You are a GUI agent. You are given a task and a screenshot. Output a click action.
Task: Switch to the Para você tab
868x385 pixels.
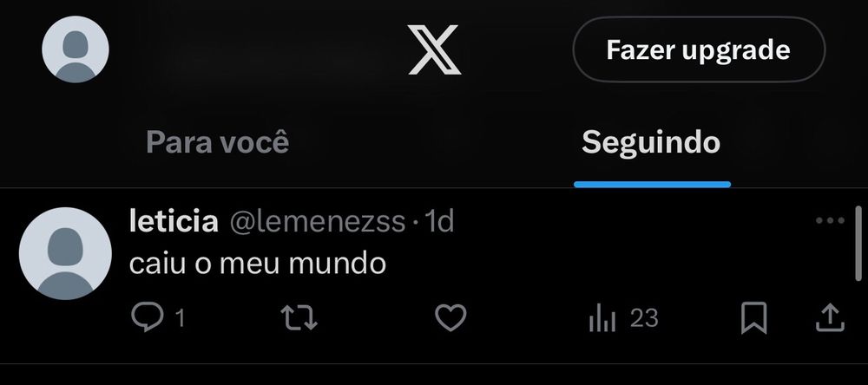coord(218,142)
